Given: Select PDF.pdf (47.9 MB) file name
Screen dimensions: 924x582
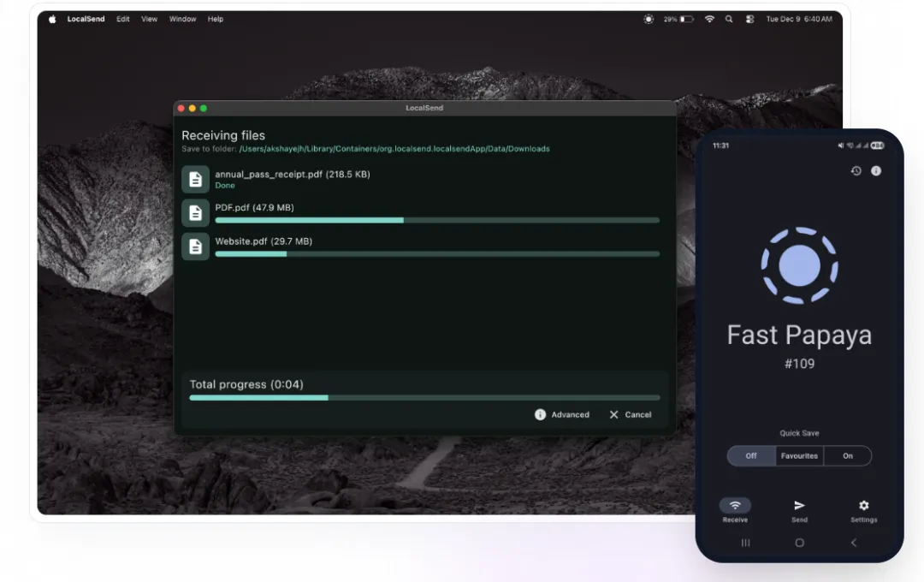Looking at the screenshot, I should click(255, 208).
